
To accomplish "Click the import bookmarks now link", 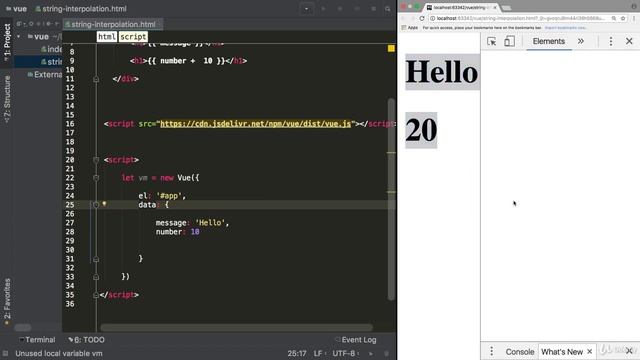I will pyautogui.click(x=565, y=28).
